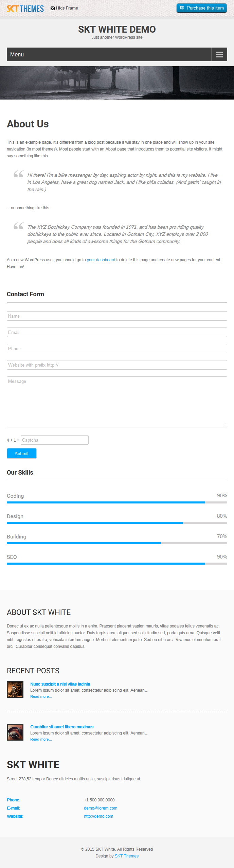The width and height of the screenshot is (234, 868).
Task: Click the Captcha answer field
Action: pyautogui.click(x=55, y=440)
